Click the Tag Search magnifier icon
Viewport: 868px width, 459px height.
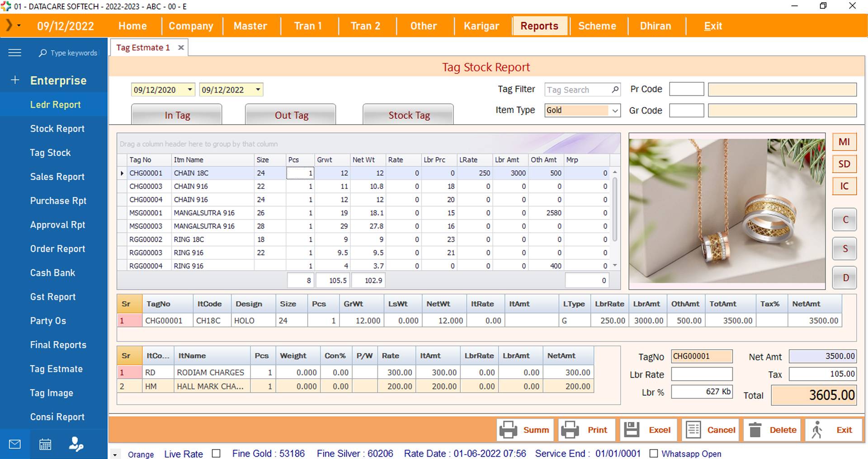click(x=615, y=89)
